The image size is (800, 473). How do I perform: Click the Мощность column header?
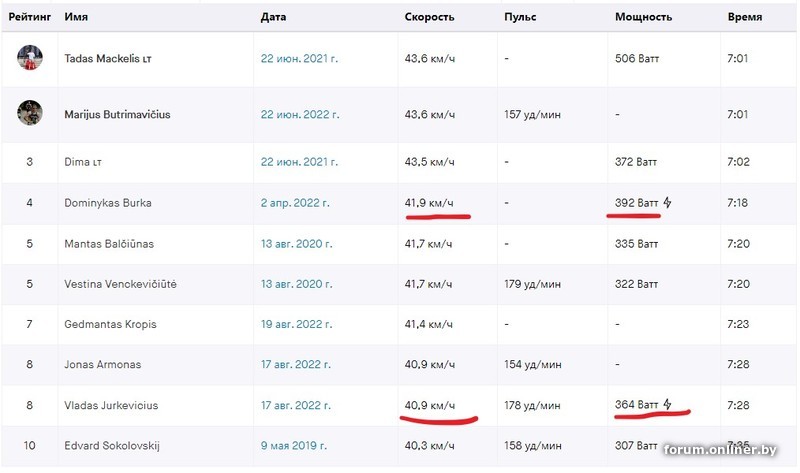click(643, 17)
